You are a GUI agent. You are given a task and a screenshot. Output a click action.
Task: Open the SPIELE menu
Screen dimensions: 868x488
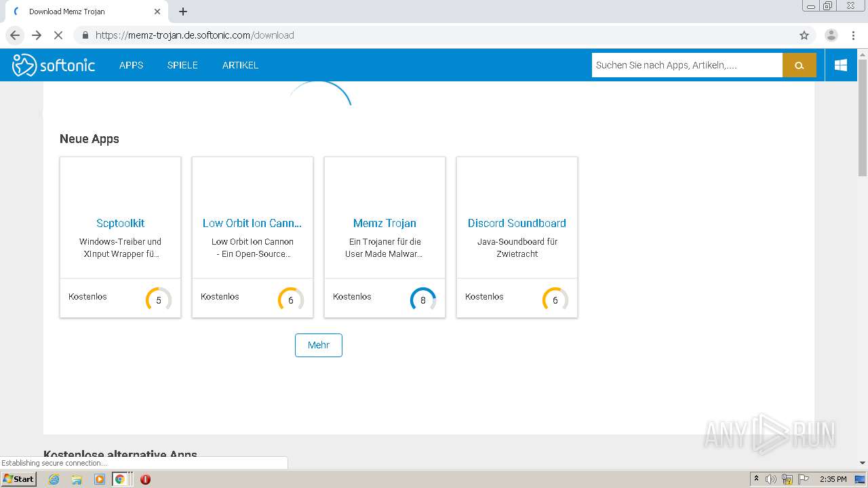[182, 65]
